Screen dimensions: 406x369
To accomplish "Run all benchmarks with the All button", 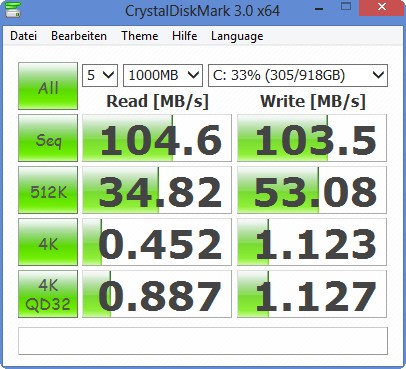I will click(48, 86).
